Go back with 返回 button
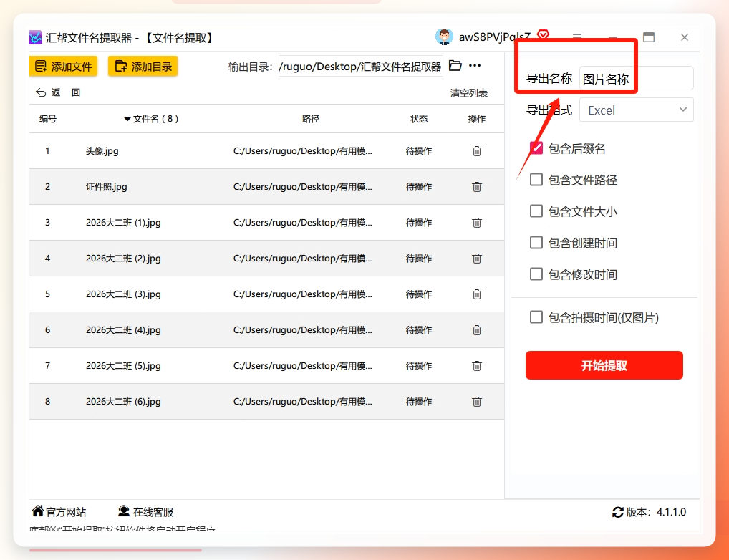This screenshot has width=729, height=560. point(58,92)
